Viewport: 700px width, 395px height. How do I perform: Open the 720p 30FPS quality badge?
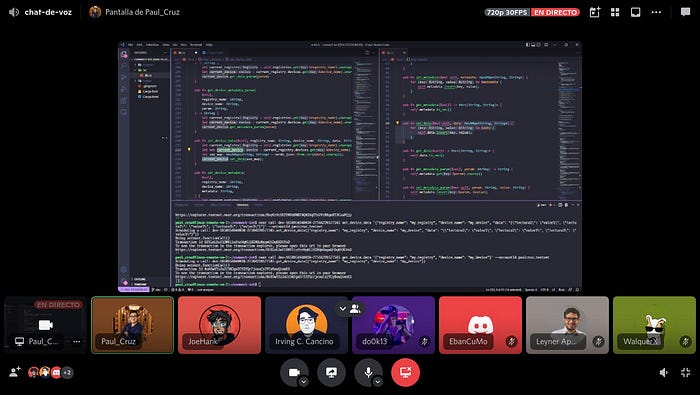point(507,12)
